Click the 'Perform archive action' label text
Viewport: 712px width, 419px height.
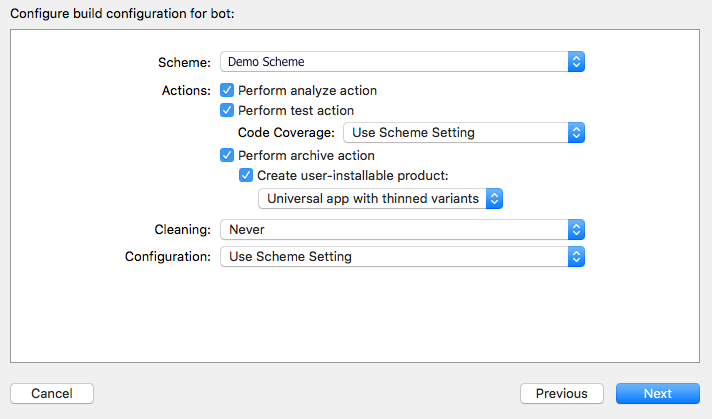click(x=306, y=156)
